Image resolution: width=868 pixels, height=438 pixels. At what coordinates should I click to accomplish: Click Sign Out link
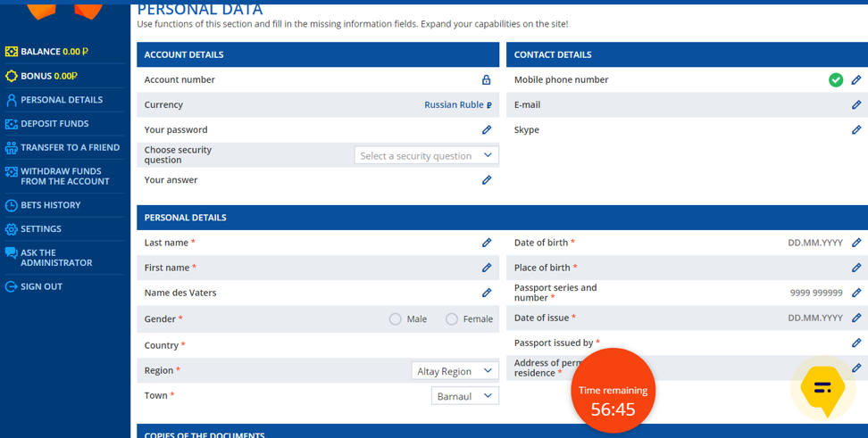(41, 286)
